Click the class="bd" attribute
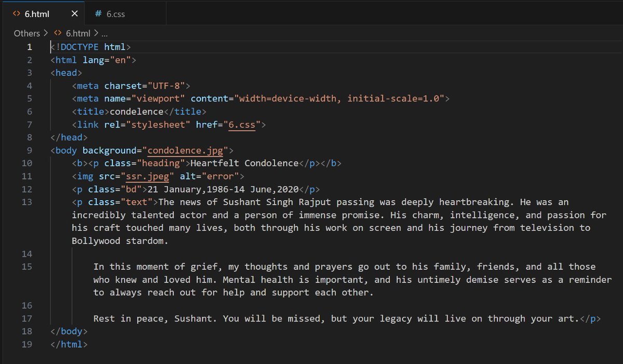This screenshot has width=623, height=364. pyautogui.click(x=115, y=189)
